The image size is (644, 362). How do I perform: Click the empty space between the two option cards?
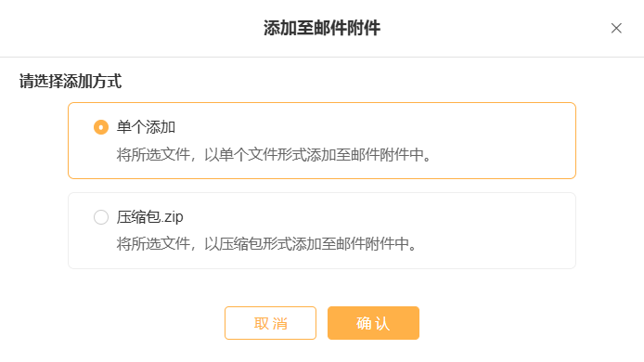click(x=322, y=186)
